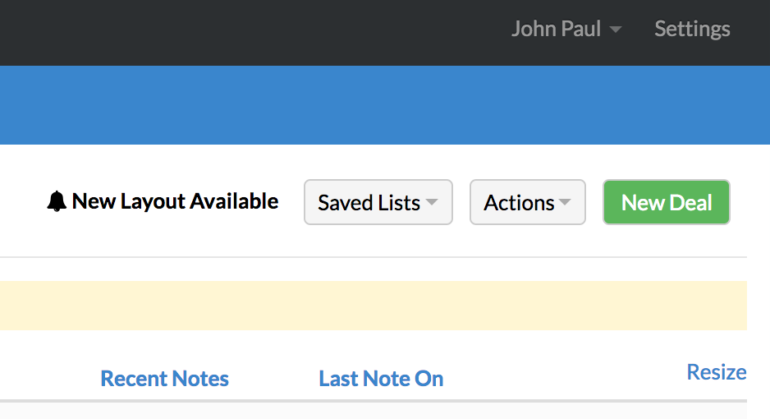Click the caret arrow beside Actions
This screenshot has height=419, width=770.
click(565, 202)
